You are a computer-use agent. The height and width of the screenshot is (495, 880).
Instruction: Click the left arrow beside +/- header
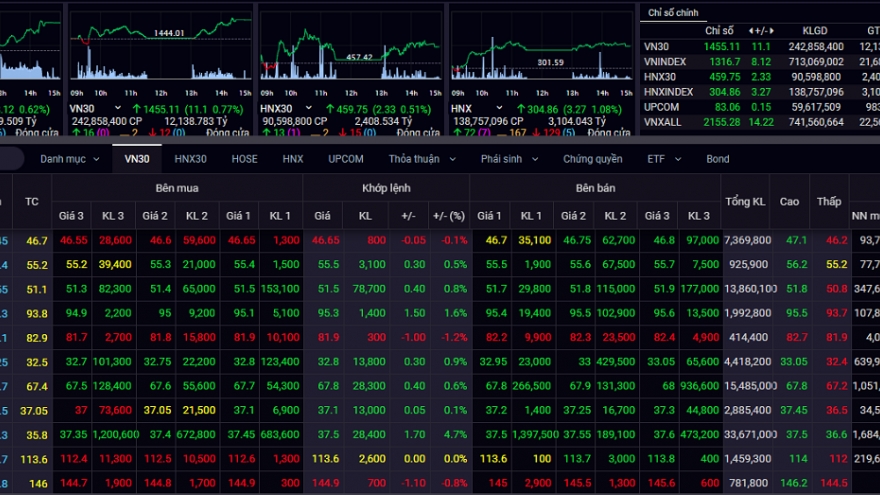coord(751,31)
